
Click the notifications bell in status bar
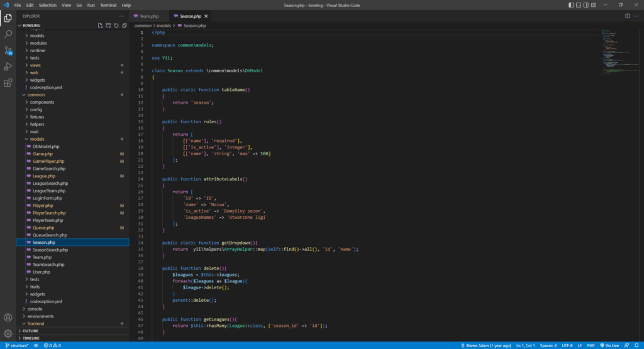tap(636, 345)
